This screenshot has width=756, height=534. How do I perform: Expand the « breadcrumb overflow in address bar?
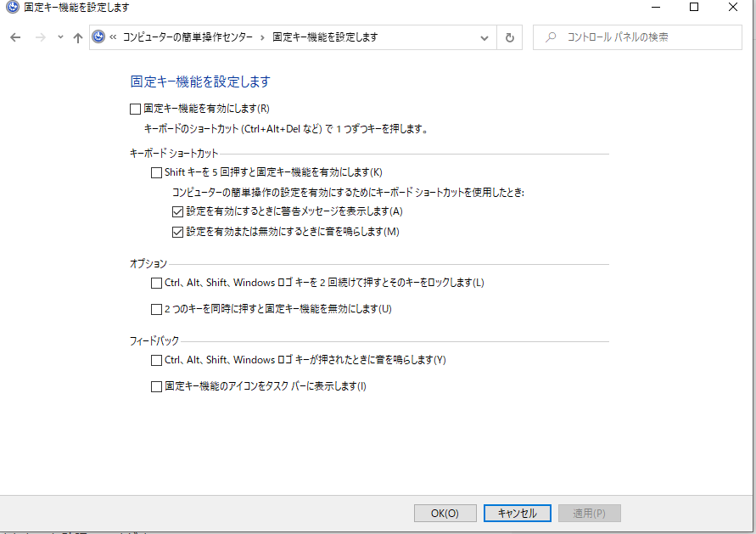pyautogui.click(x=113, y=37)
